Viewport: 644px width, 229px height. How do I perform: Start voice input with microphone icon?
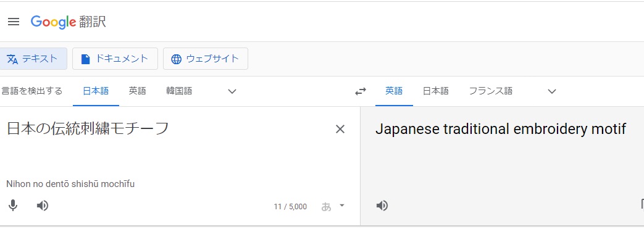pyautogui.click(x=13, y=205)
